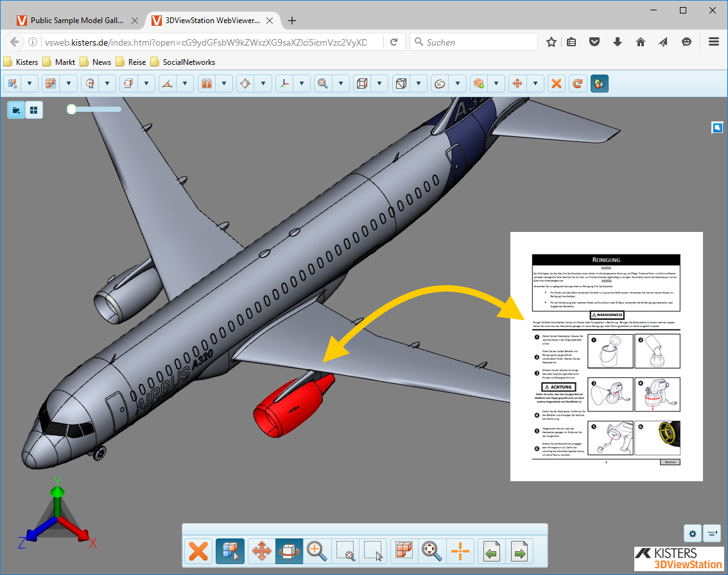
Task: Toggle the four-square grid view button
Action: tap(34, 111)
